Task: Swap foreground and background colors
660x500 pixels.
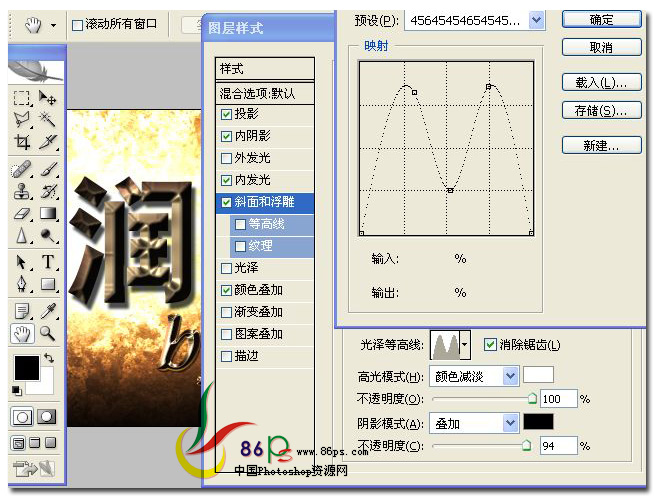Action: click(48, 359)
